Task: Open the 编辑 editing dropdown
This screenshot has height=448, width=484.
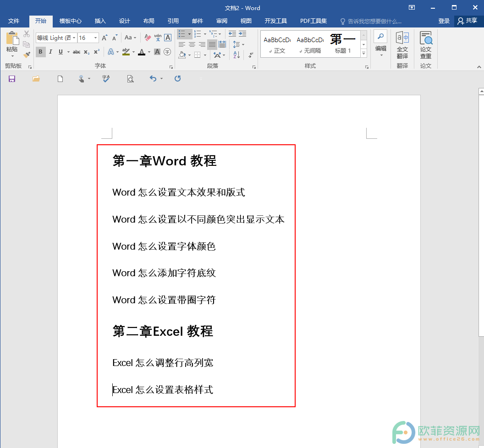Action: pyautogui.click(x=380, y=44)
